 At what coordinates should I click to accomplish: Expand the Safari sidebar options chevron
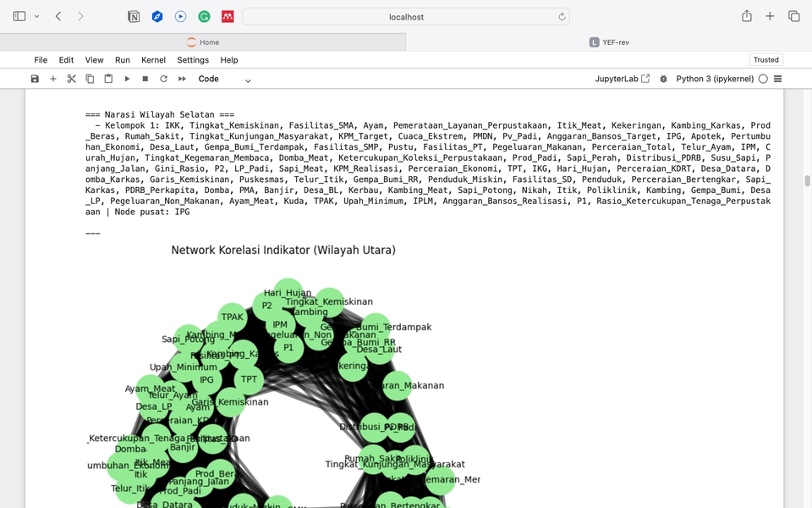pyautogui.click(x=36, y=17)
